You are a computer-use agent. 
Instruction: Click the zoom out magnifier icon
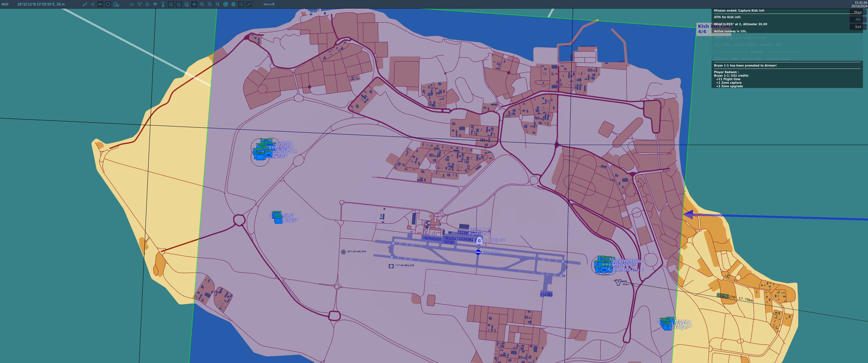tap(210, 5)
